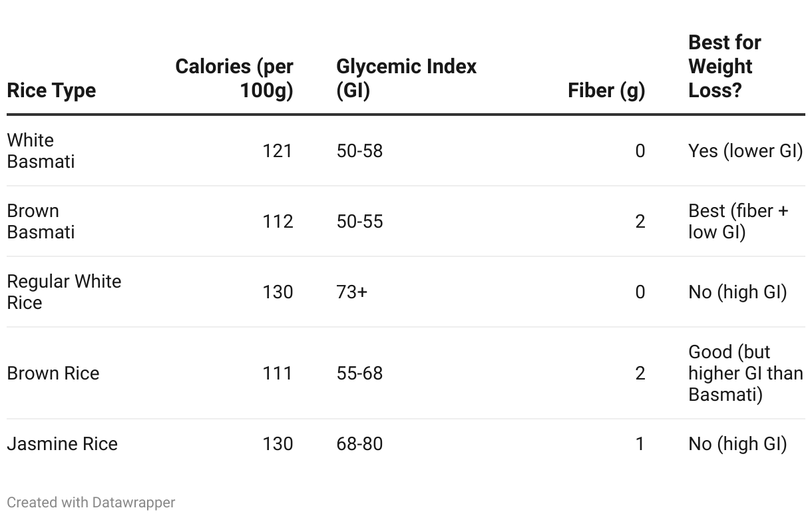Click the Rice Type column header
The width and height of the screenshot is (812, 518).
(51, 91)
